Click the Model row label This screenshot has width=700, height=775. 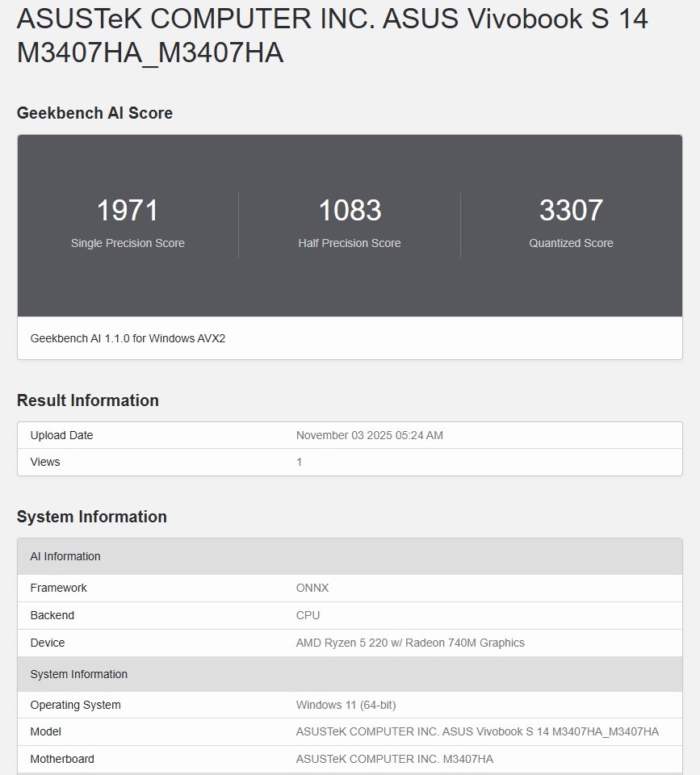(45, 732)
